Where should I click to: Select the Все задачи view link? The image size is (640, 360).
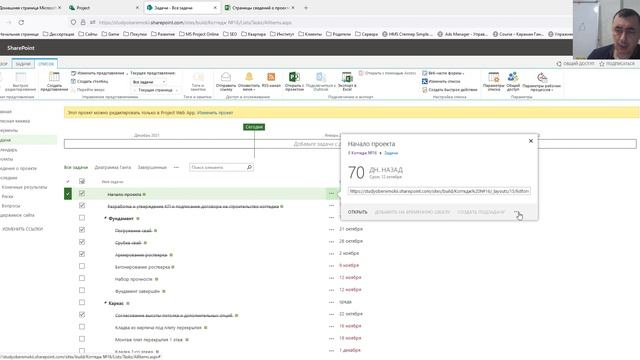point(76,167)
